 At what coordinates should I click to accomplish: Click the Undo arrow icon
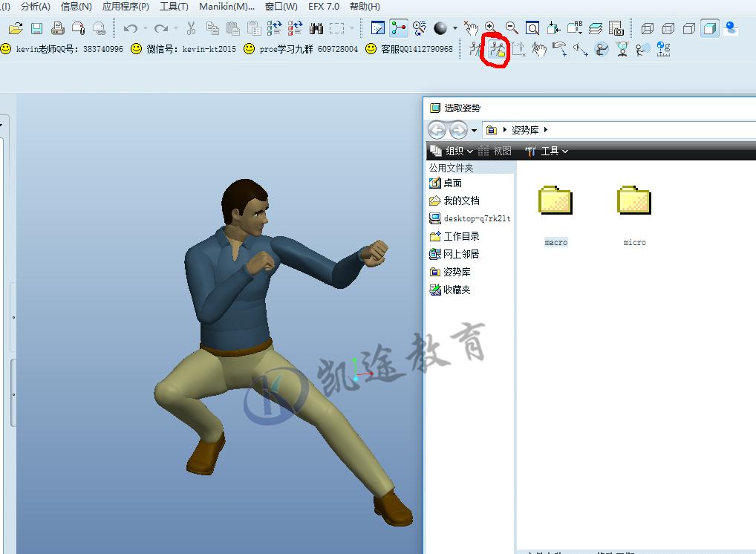pyautogui.click(x=130, y=27)
